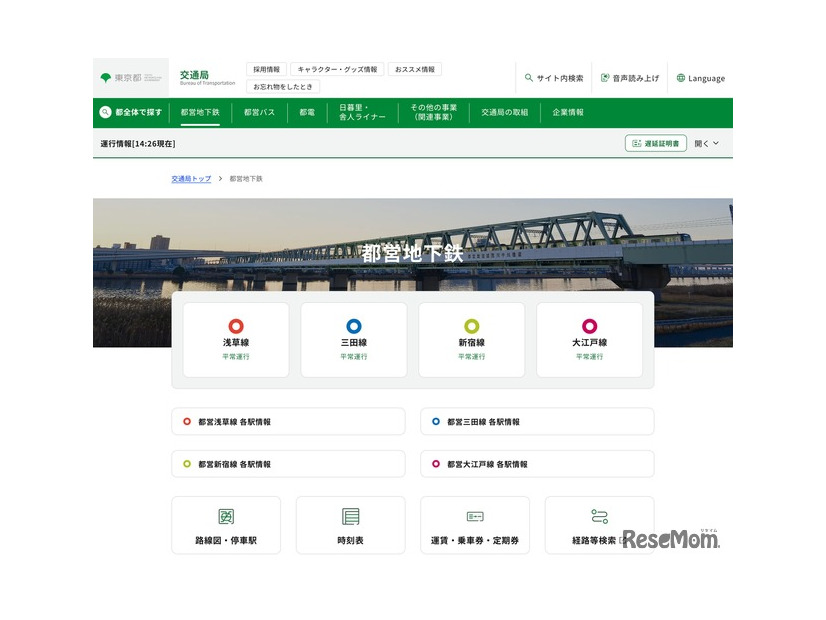The height and width of the screenshot is (620, 826).
Task: Click the Language globe icon
Action: 681,78
